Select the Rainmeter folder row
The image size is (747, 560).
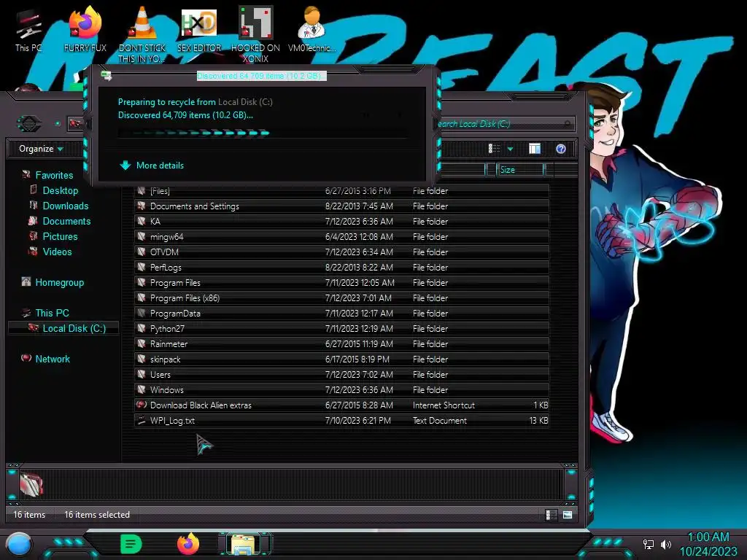(341, 344)
